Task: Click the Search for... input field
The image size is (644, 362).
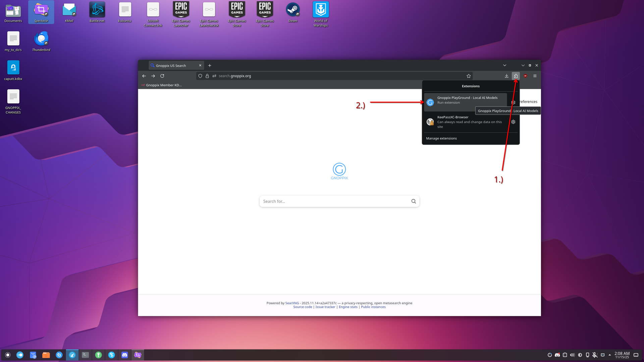Action: coord(335,201)
